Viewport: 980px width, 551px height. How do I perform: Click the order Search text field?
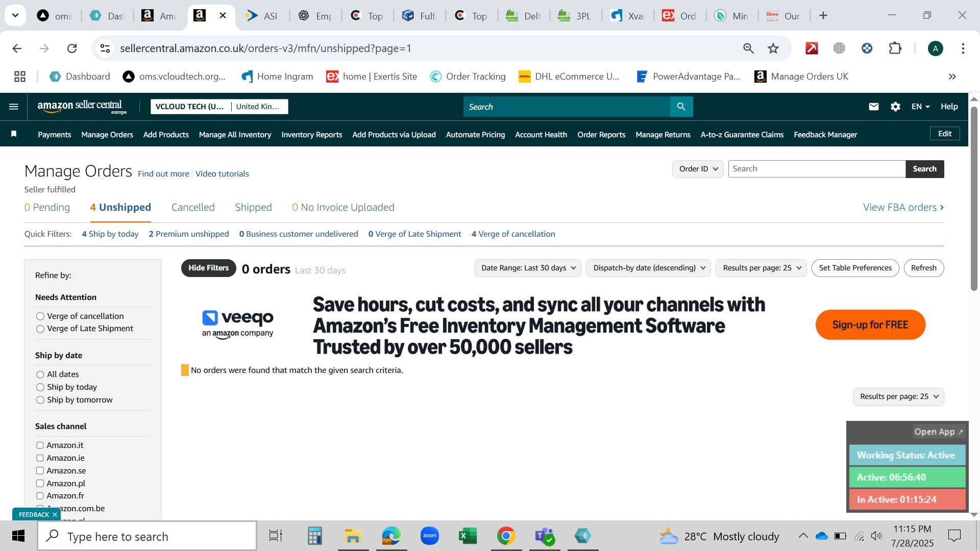pos(817,169)
